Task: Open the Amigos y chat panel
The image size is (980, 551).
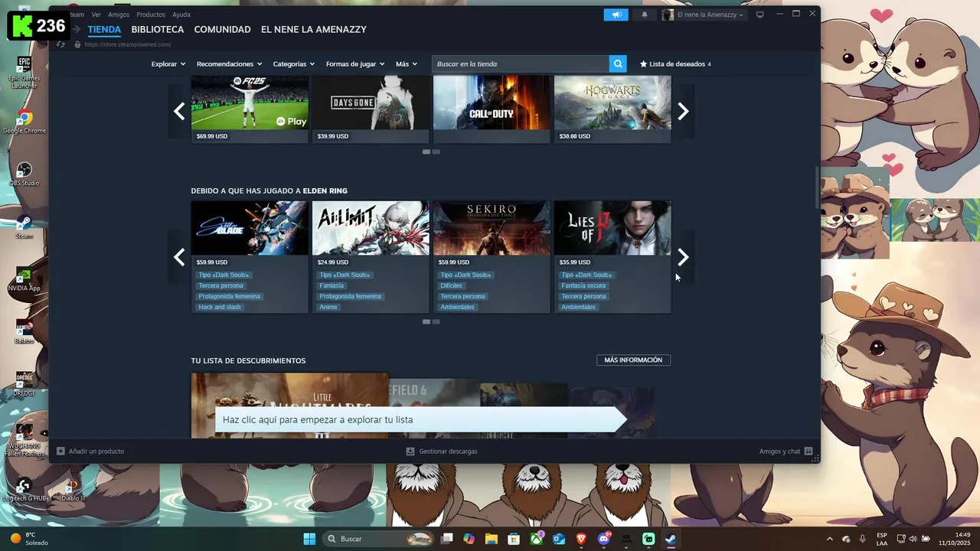Action: pos(786,452)
